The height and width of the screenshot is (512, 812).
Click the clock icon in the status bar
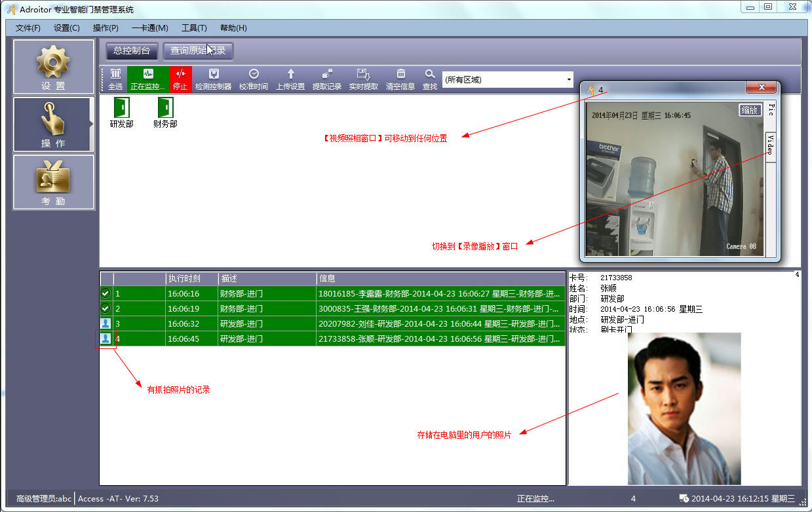point(684,499)
